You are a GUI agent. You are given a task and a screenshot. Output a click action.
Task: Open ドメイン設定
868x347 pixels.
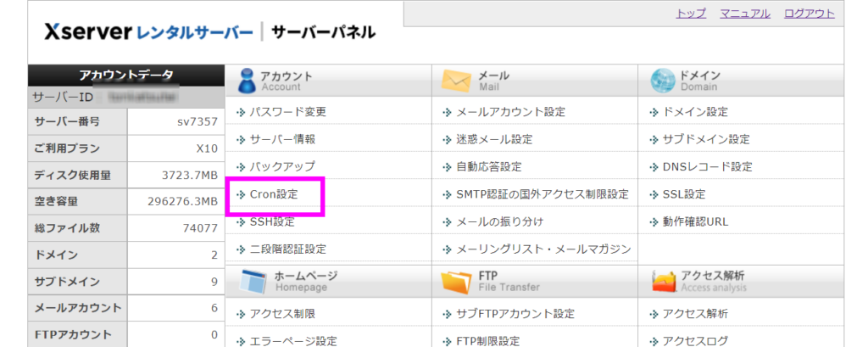click(694, 112)
